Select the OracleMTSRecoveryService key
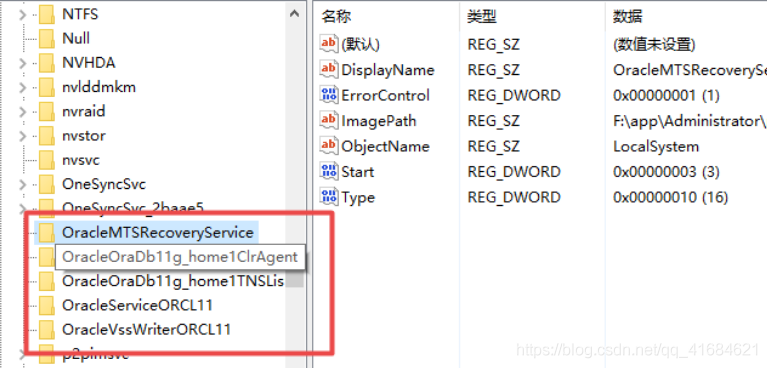This screenshot has width=767, height=368. 158,233
